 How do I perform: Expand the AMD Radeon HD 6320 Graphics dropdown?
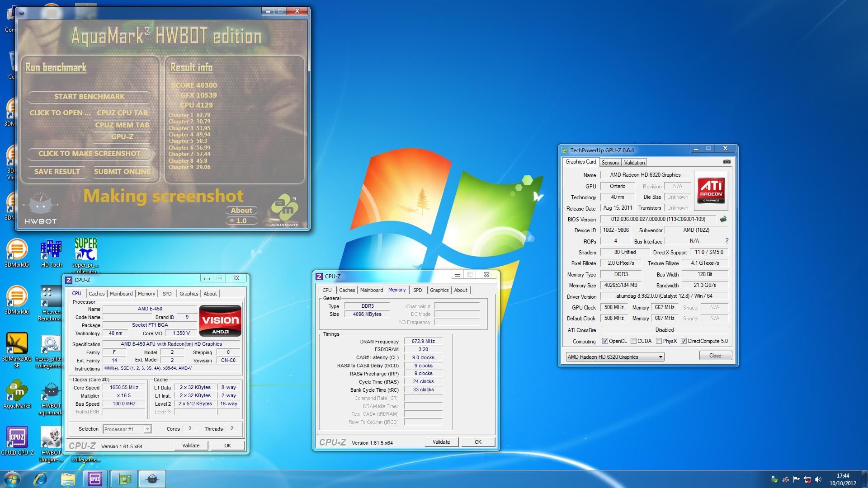point(615,357)
